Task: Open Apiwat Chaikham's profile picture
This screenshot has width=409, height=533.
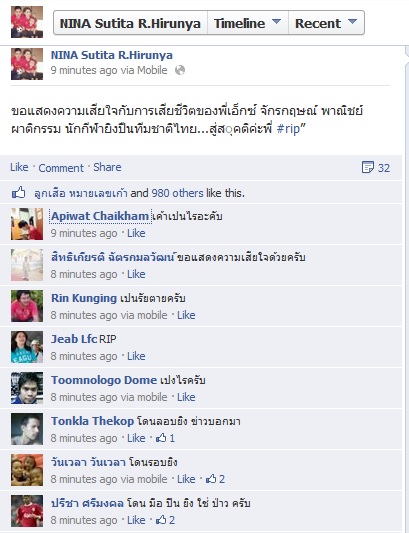Action: coord(27,224)
